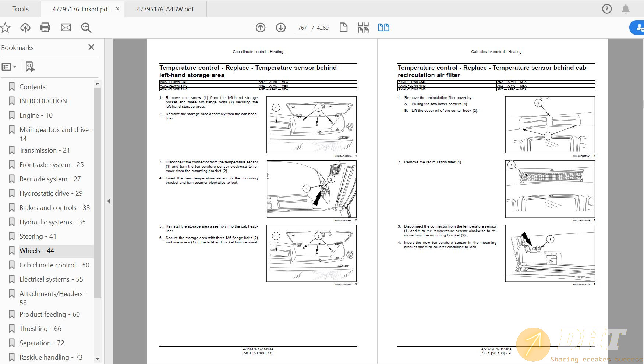Image resolution: width=644 pixels, height=364 pixels.
Task: Click the recirculation filter cover diagram
Action: 550,125
